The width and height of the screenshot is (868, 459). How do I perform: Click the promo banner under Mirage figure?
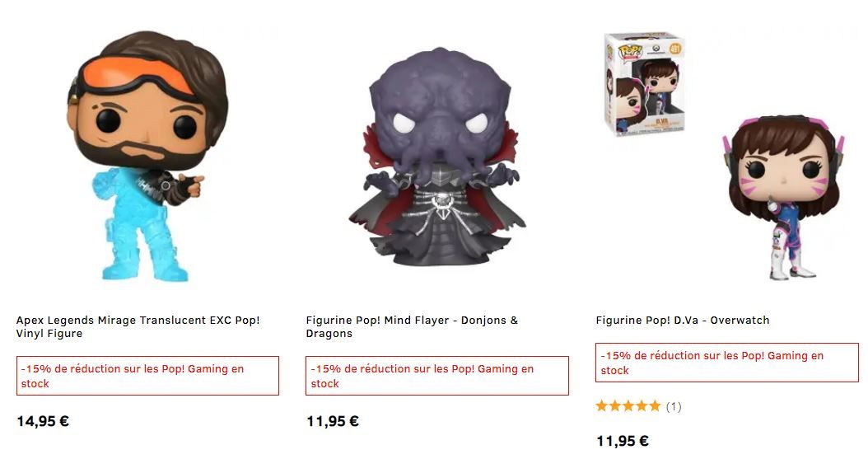[147, 376]
